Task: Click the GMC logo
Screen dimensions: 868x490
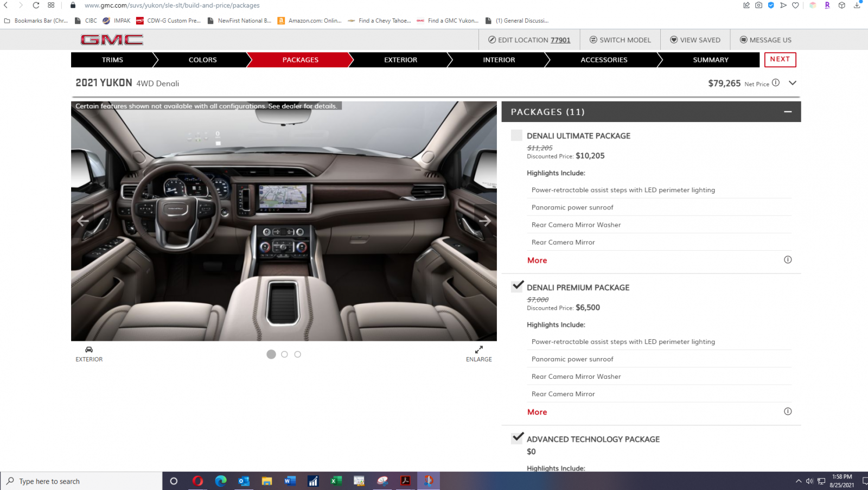Action: (112, 40)
